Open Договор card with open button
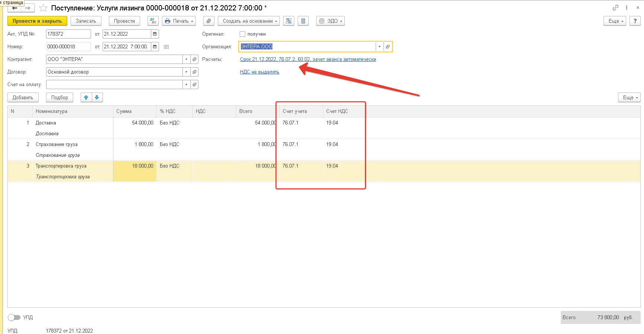 pyautogui.click(x=194, y=72)
